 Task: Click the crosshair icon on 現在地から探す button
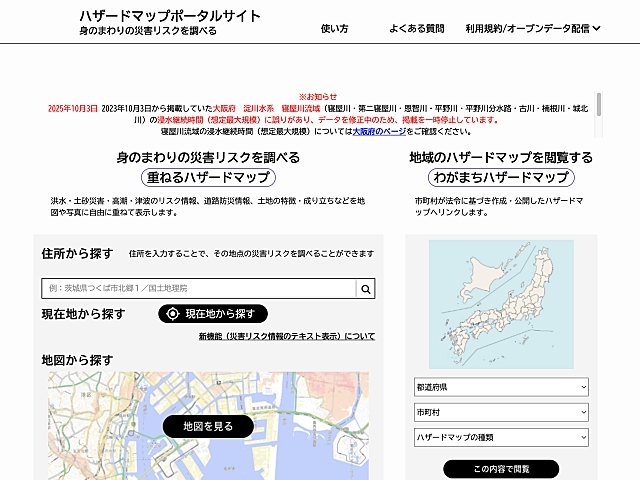click(x=173, y=313)
